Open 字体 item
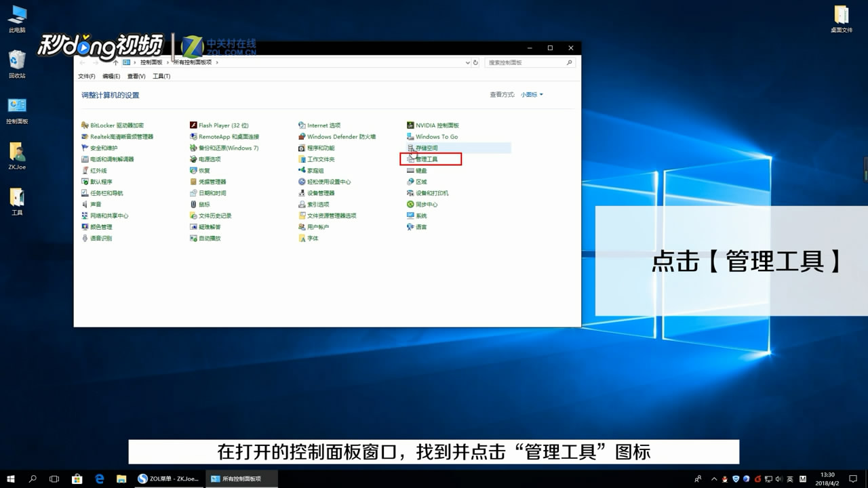Screen dimensions: 868x488 (x=309, y=239)
